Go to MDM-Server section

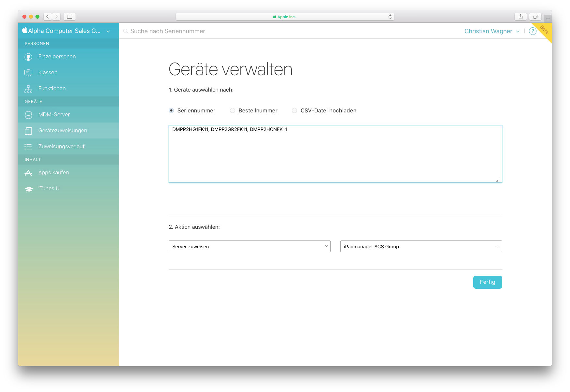point(69,115)
